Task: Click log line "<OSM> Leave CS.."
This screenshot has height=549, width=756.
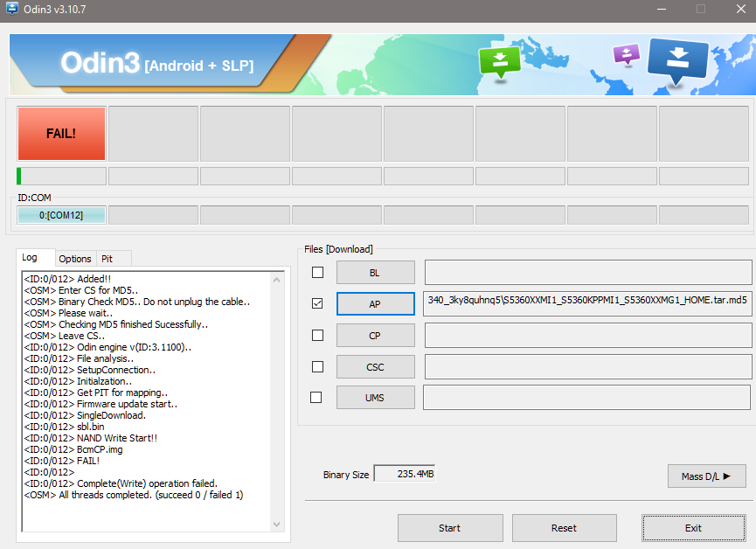Action: [65, 336]
